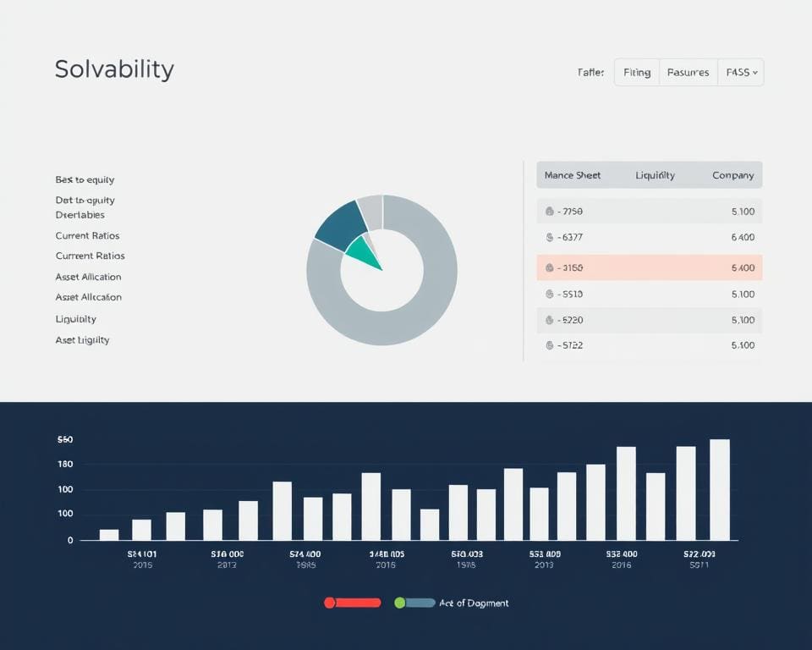Click the tallest bar in bar chart

tap(719, 489)
